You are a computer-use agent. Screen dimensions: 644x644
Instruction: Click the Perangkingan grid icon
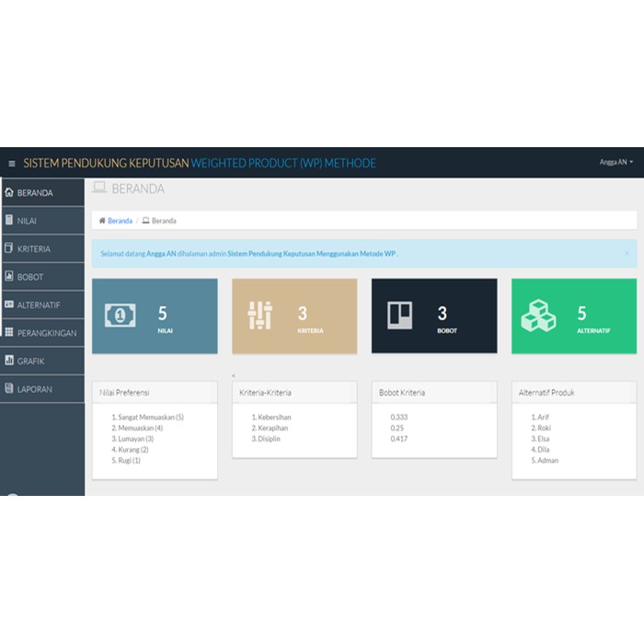[9, 332]
